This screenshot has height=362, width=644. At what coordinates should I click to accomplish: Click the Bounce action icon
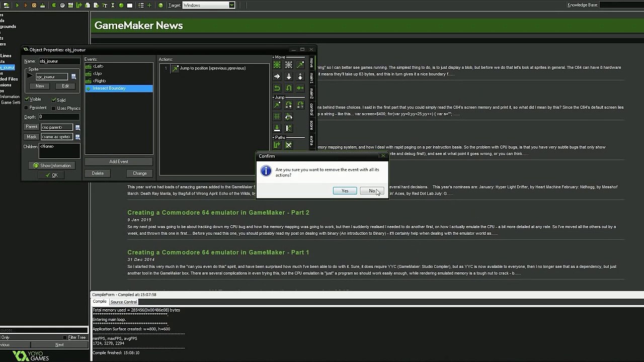tap(288, 128)
